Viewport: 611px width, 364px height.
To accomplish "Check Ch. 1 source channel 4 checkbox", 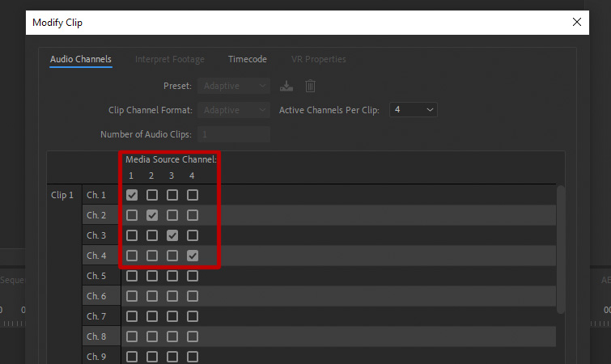I will [x=193, y=195].
